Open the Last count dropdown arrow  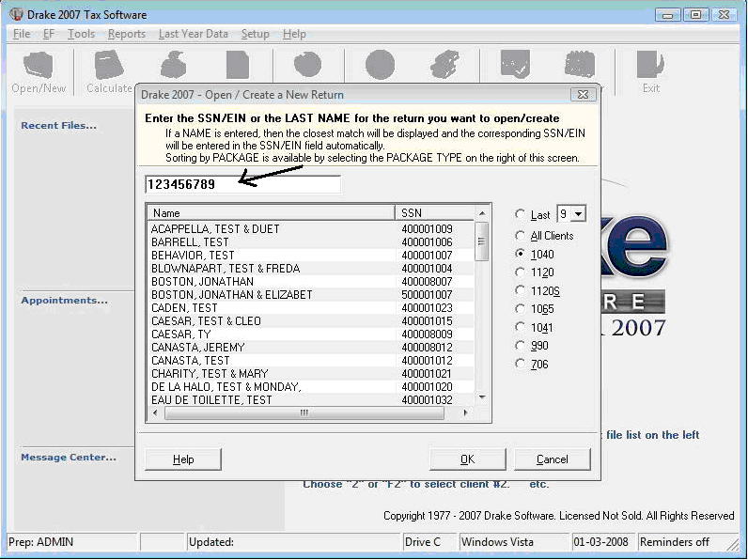pyautogui.click(x=578, y=214)
